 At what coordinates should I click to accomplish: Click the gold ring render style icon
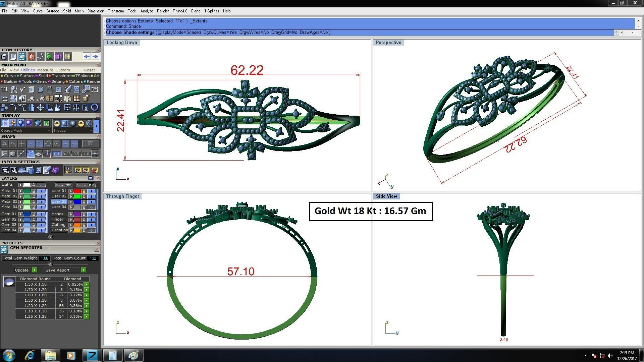point(57,123)
